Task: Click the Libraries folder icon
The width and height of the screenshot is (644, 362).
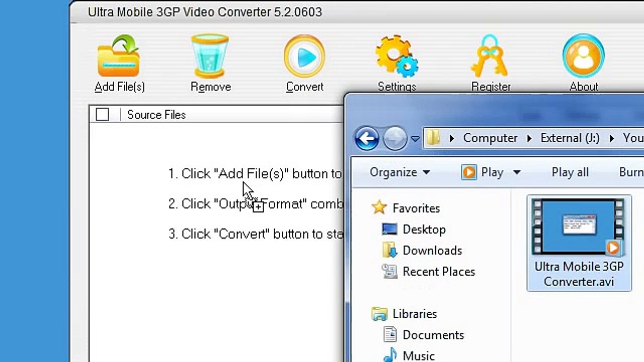Action: [379, 314]
